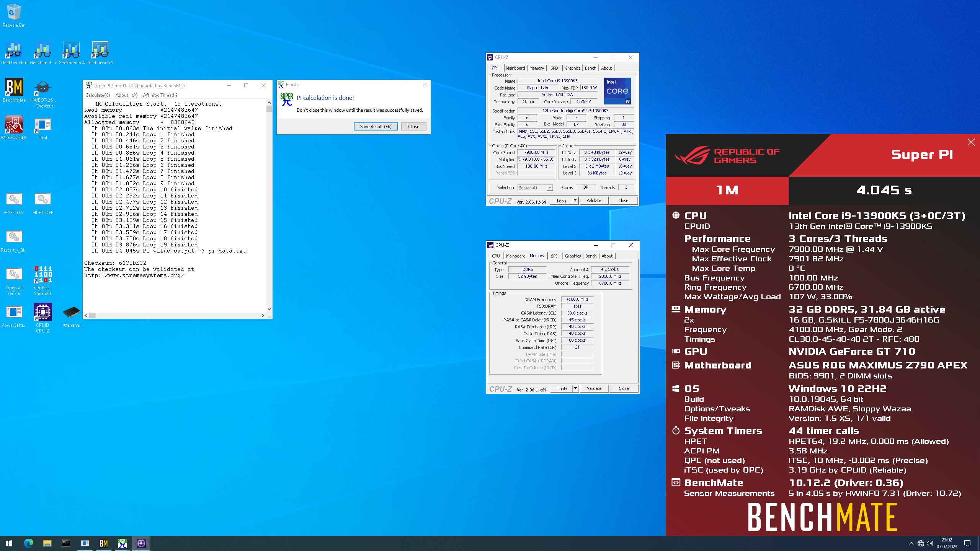Image resolution: width=980 pixels, height=551 pixels.
Task: Click Close in the Finish dialog
Action: click(x=413, y=127)
